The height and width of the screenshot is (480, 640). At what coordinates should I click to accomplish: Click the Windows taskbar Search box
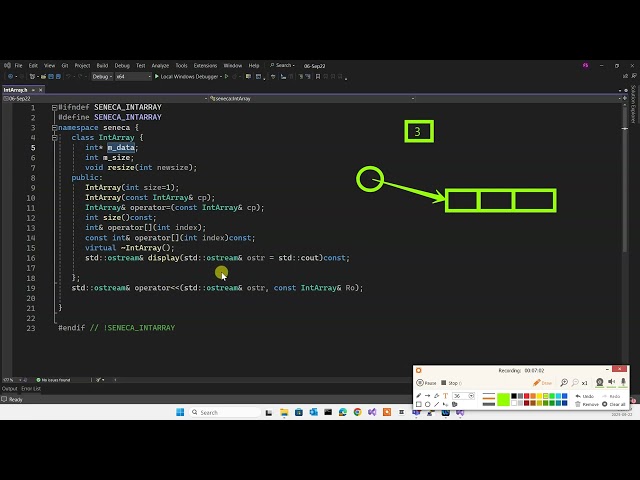click(213, 412)
